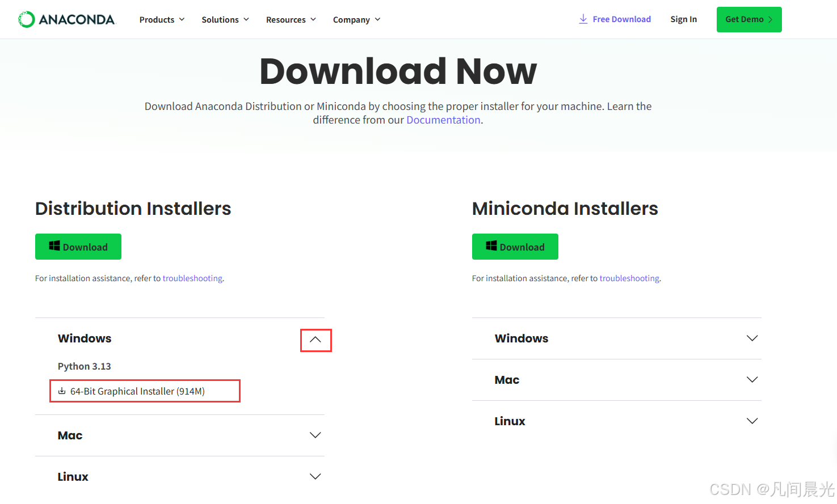This screenshot has height=504, width=837.
Task: Click the Get Demo button
Action: pos(749,19)
